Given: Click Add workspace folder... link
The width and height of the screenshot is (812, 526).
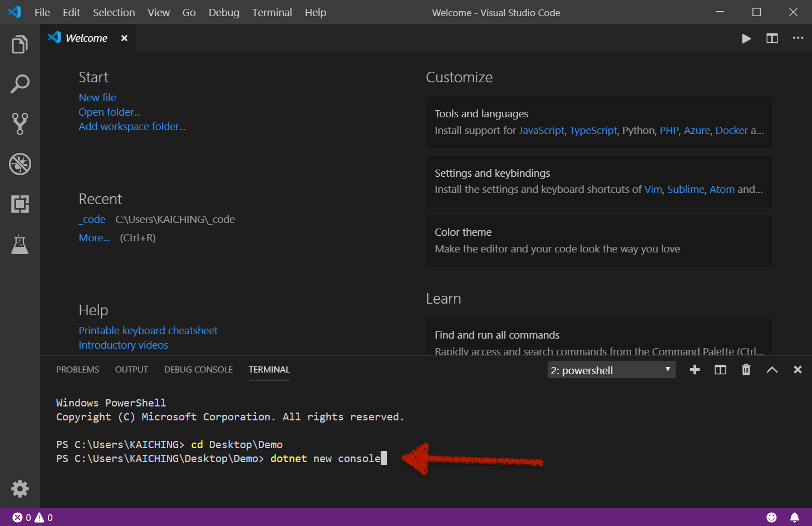Looking at the screenshot, I should [132, 126].
